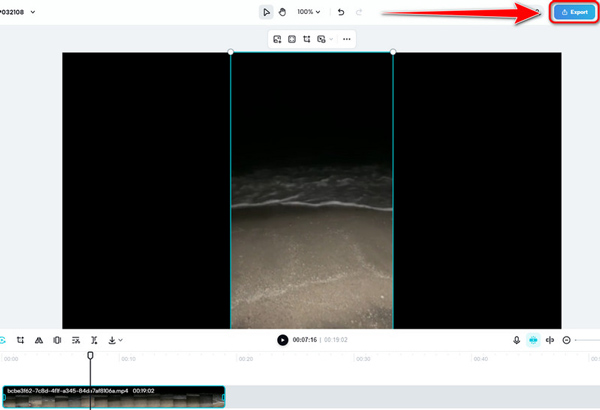Activate the hand pan tool
Screen dimensions: 600x410
point(282,12)
